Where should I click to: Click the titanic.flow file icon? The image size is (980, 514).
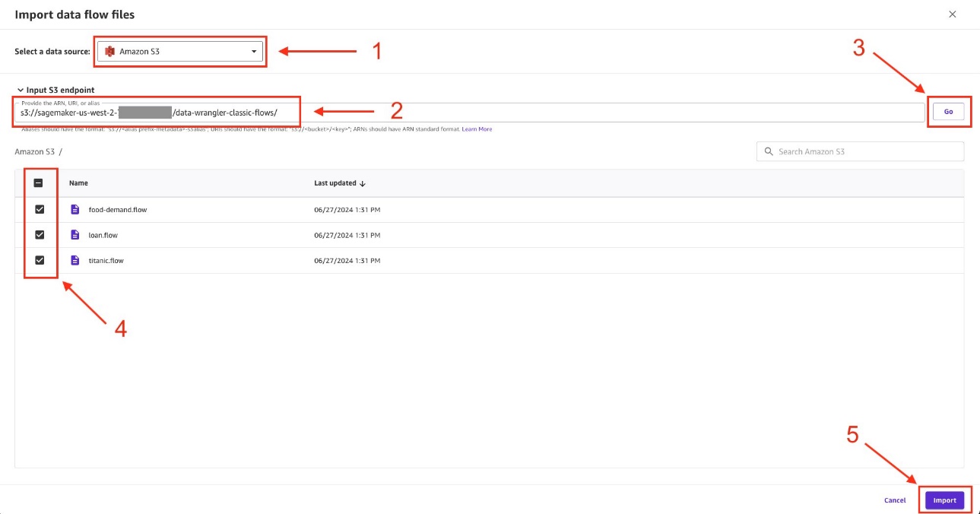(x=75, y=260)
